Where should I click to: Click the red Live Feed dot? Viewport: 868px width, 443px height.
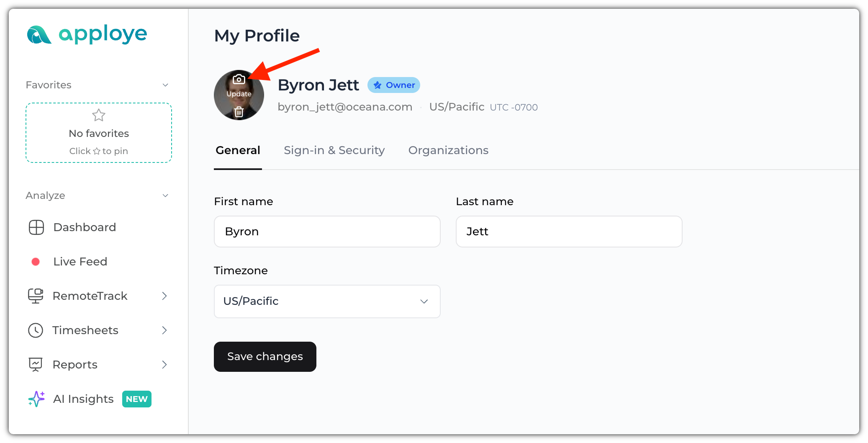coord(36,262)
